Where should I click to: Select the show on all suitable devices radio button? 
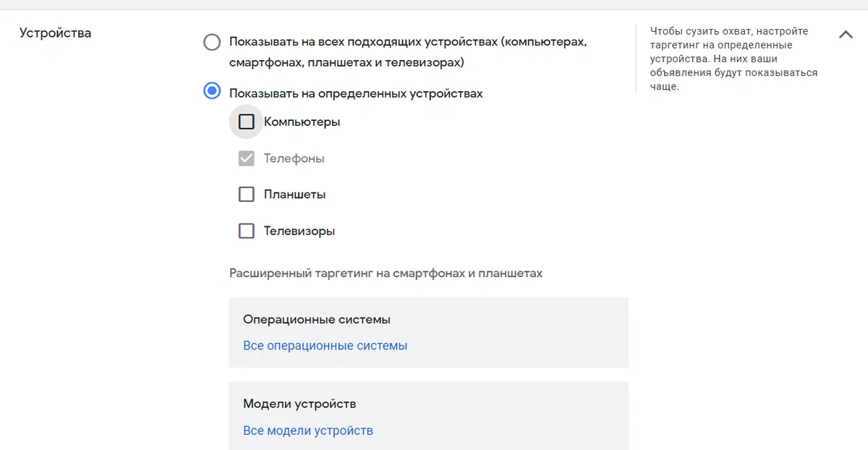point(212,42)
